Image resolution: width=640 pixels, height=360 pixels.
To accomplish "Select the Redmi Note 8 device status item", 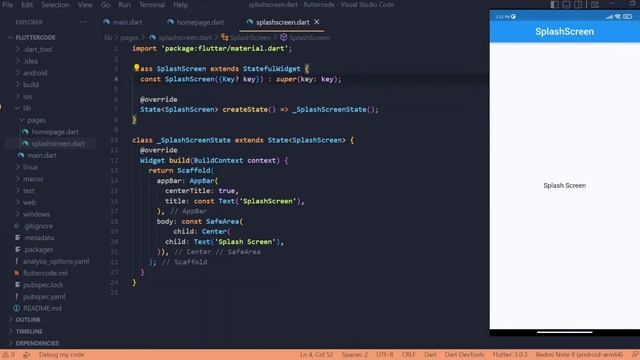I will [x=579, y=355].
